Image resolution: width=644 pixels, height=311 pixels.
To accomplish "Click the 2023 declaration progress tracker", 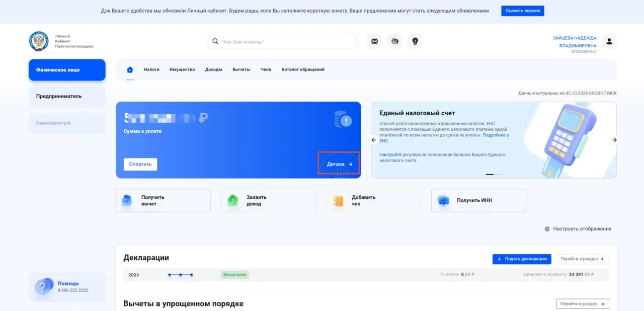I will 180,275.
